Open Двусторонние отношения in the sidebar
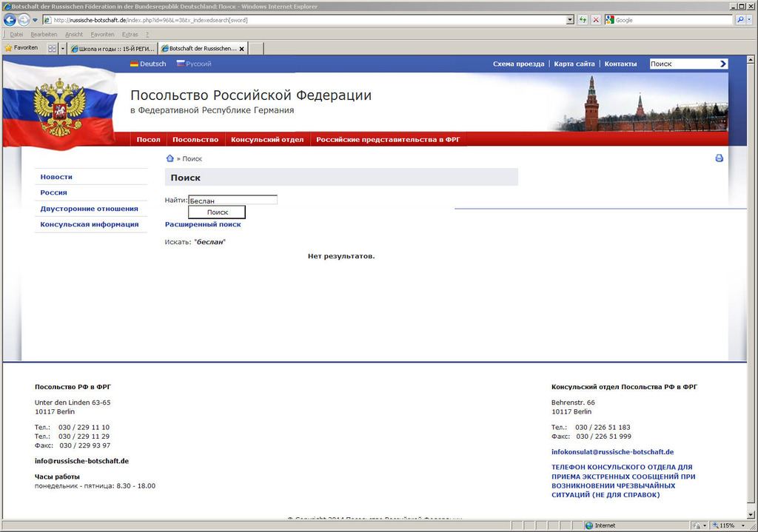Viewport: 758px width, 532px height. 89,209
